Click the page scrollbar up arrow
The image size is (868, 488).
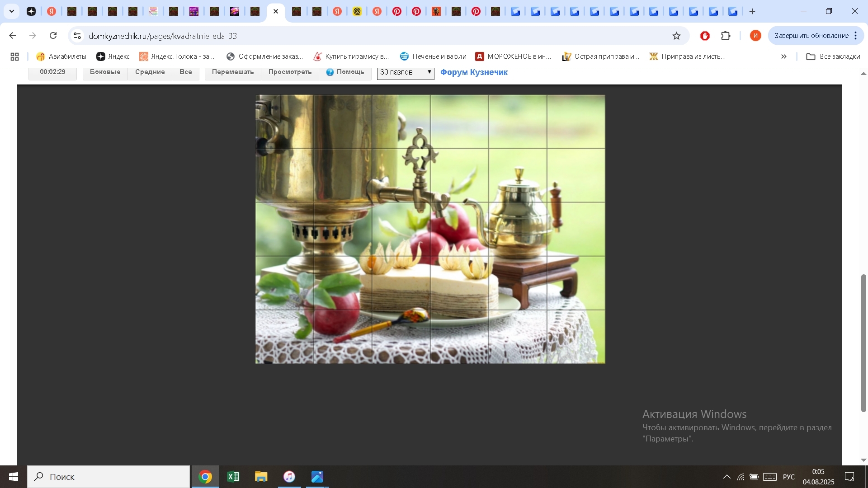coord(863,73)
